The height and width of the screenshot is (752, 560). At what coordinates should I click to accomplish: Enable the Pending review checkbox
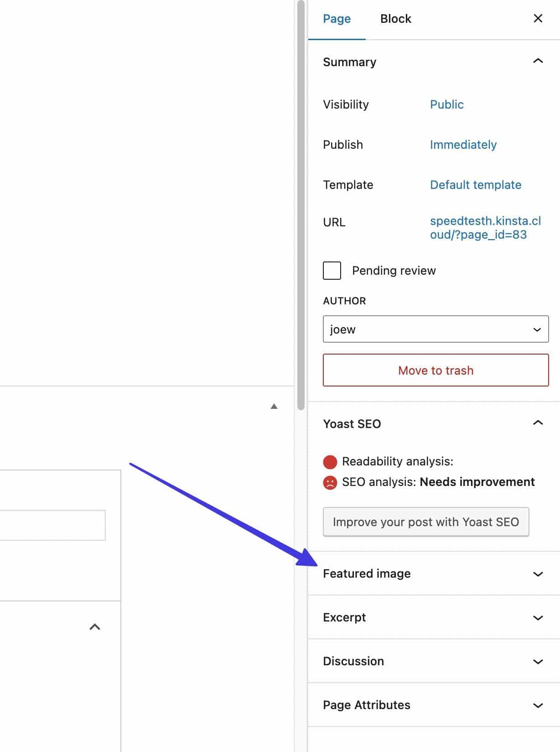[332, 271]
